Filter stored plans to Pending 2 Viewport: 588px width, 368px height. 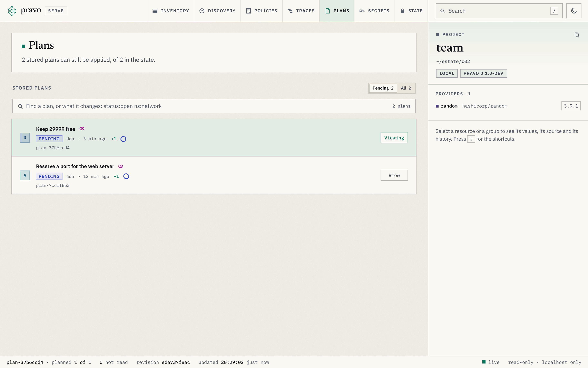(x=383, y=88)
